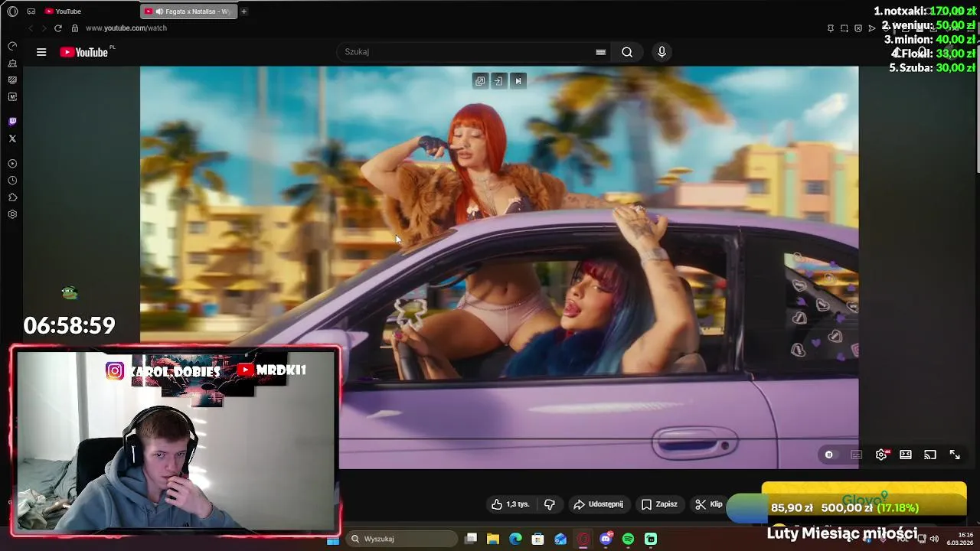980x551 pixels.
Task: Like the video showing 1,3 tys.
Action: pos(511,504)
